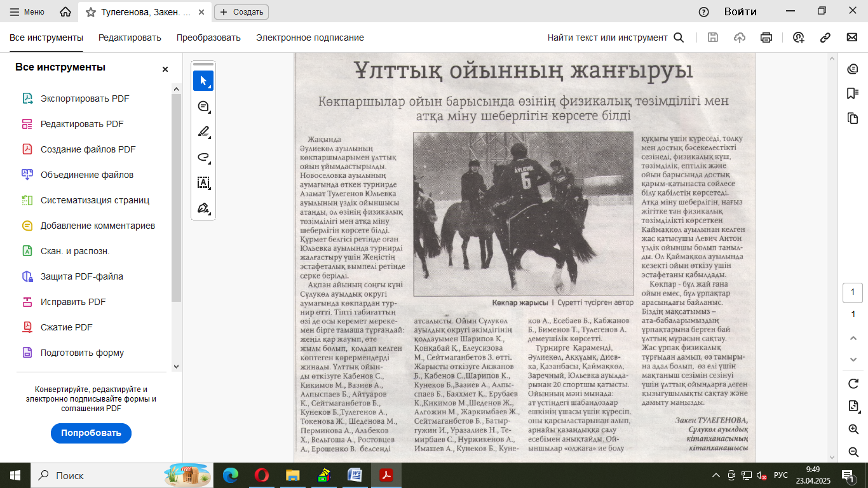
Task: Click Найти текст или инструмент search
Action: (616, 37)
